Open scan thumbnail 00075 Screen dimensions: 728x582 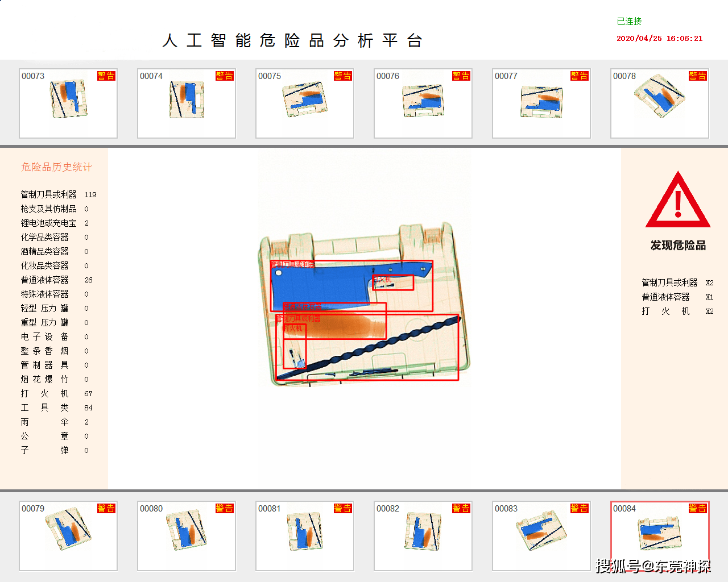click(305, 103)
